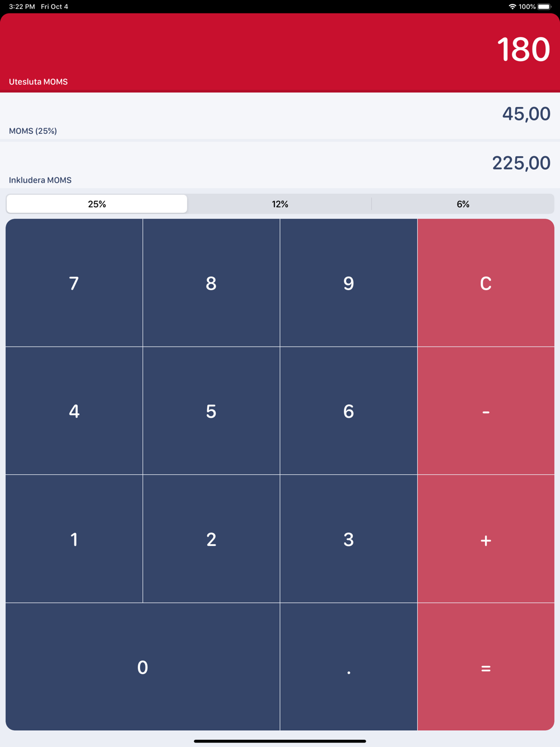Tap digit 9 on keypad
Screen dimensions: 560x747
pos(348,283)
